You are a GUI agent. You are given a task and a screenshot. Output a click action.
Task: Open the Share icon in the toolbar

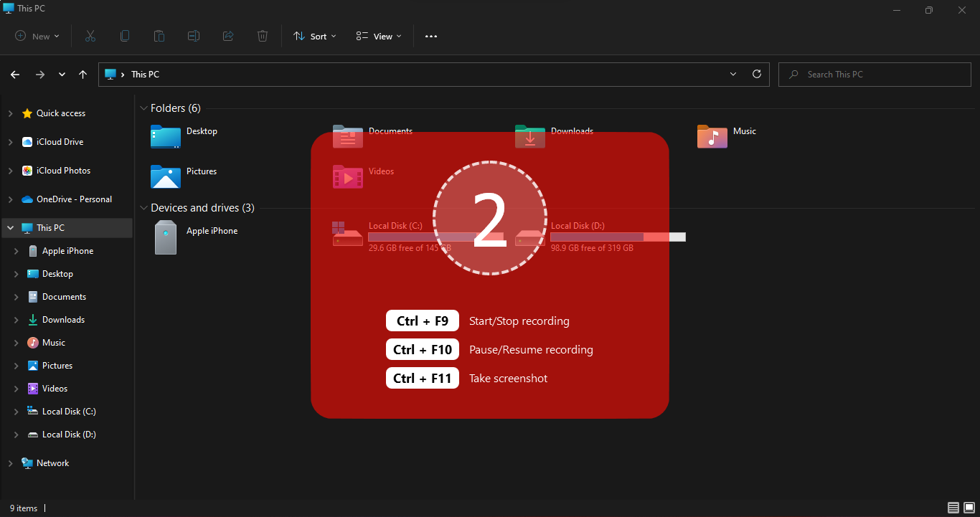tap(228, 36)
